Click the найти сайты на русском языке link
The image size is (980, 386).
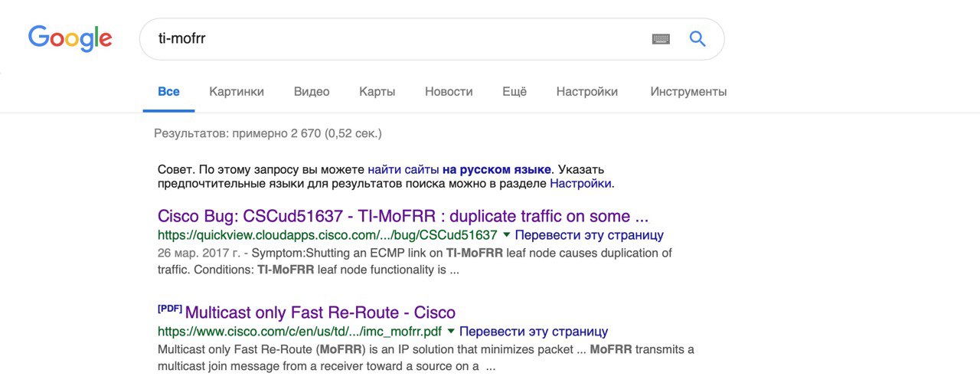(459, 168)
